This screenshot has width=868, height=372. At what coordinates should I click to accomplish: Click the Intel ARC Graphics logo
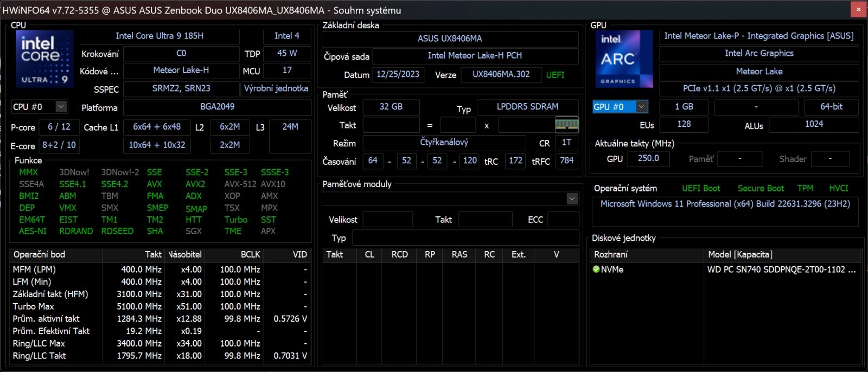(624, 59)
